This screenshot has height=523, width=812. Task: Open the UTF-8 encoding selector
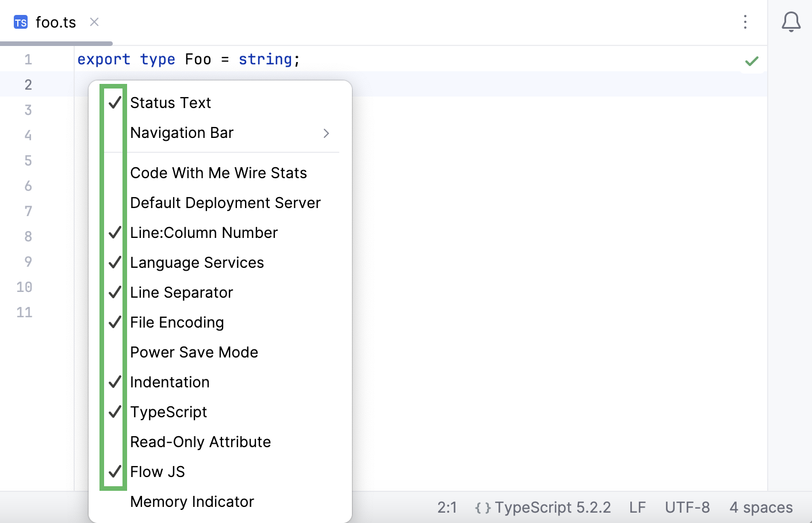click(687, 507)
